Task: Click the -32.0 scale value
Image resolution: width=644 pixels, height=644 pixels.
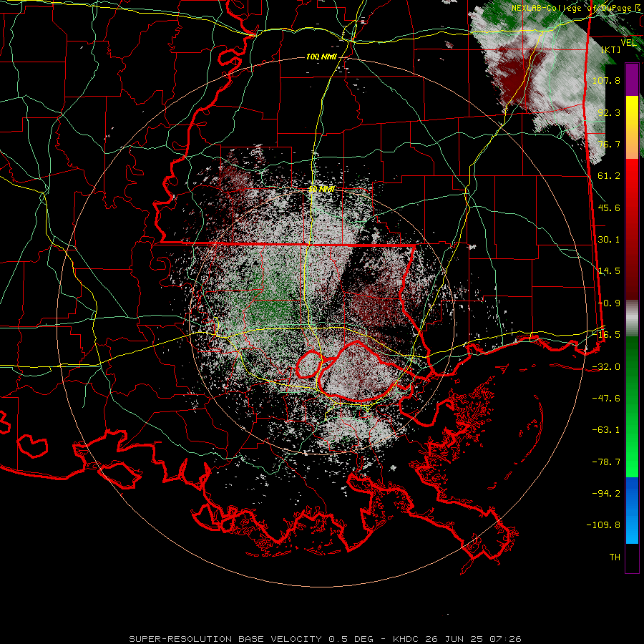Action: pyautogui.click(x=606, y=367)
